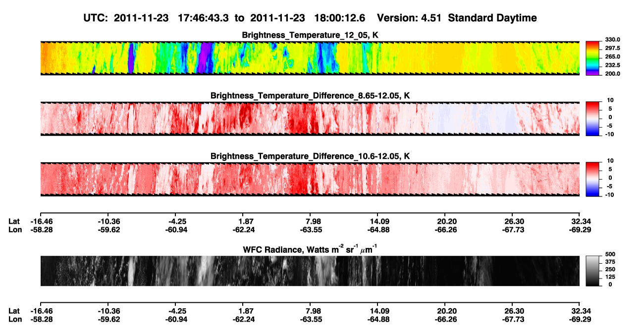644x330 pixels.
Task: Click longitude '-58.28' on the bottom axis below WFC Radiance
Action: [41, 320]
